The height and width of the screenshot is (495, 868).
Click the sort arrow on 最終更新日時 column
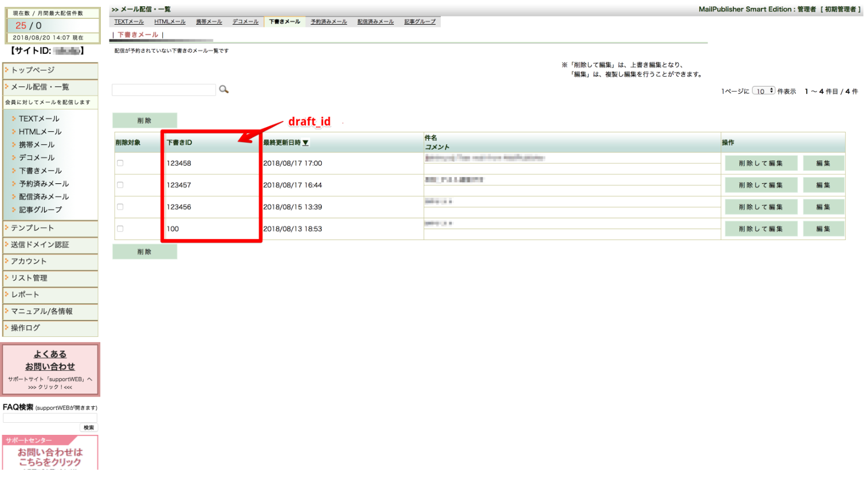(306, 143)
